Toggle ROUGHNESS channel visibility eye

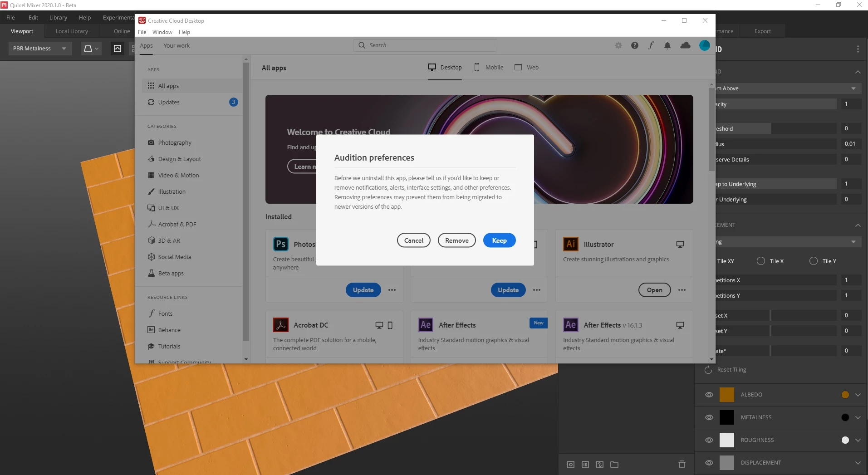coord(709,440)
